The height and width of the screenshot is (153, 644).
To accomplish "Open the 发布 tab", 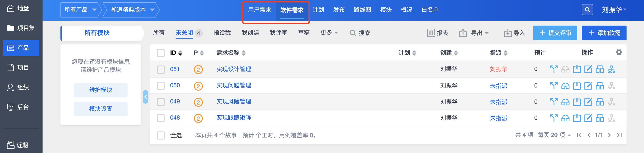I will [339, 10].
